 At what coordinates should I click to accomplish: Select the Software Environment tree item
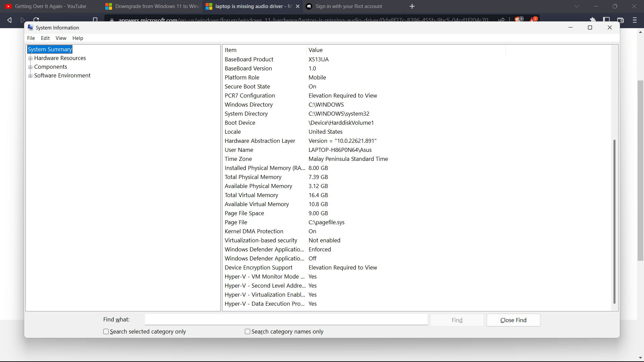pyautogui.click(x=62, y=75)
